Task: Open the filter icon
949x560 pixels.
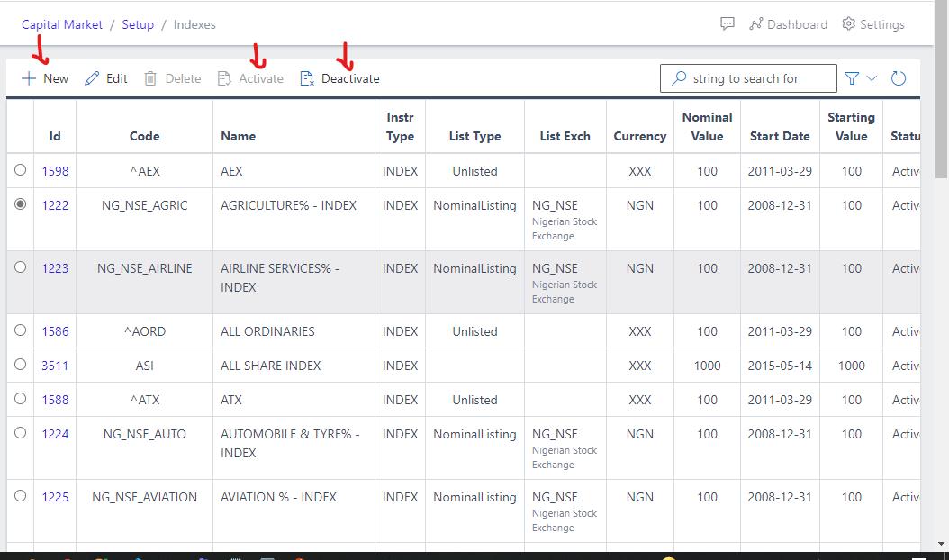Action: pos(849,78)
